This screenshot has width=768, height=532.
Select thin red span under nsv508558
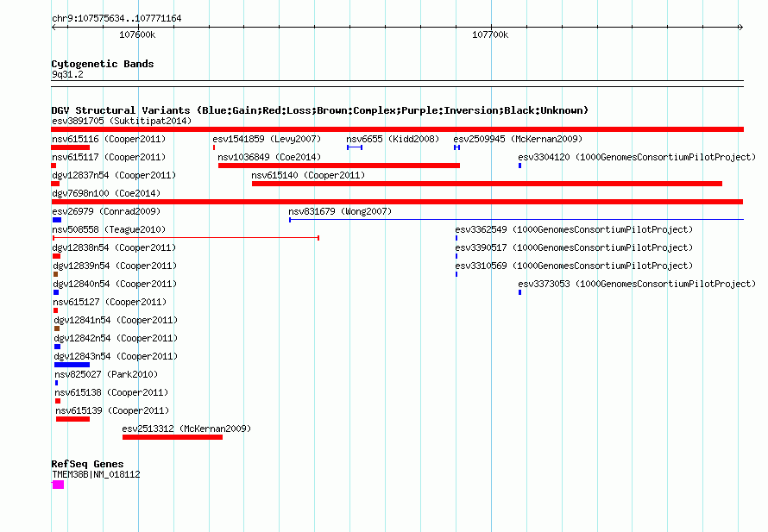tap(186, 238)
